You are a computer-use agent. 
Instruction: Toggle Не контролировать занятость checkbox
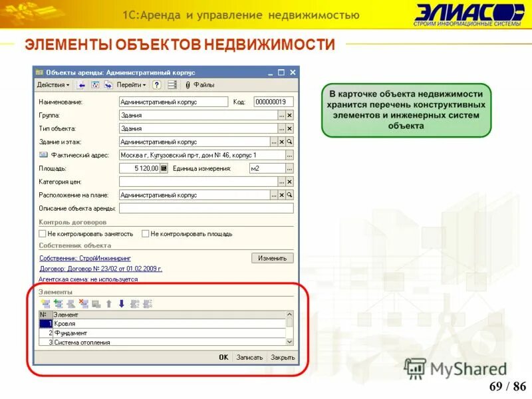coord(43,234)
